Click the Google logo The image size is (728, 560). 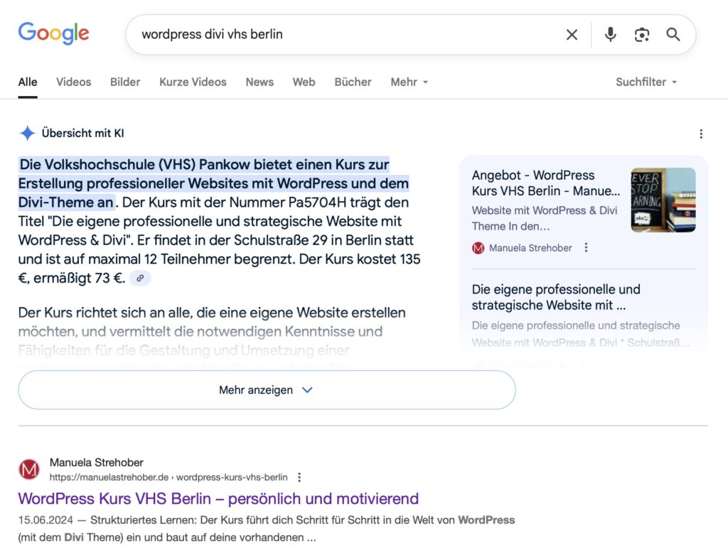tap(53, 33)
